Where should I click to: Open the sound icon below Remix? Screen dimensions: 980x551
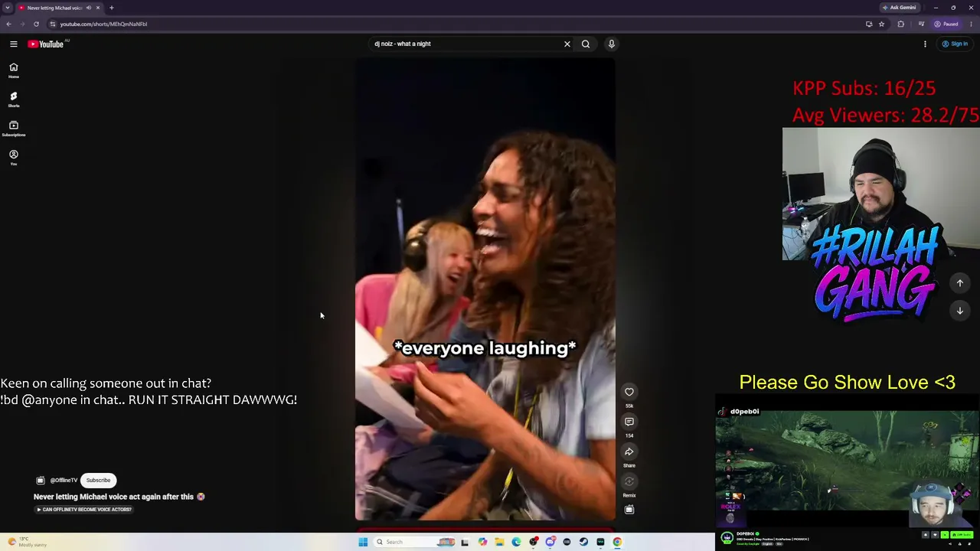click(629, 510)
